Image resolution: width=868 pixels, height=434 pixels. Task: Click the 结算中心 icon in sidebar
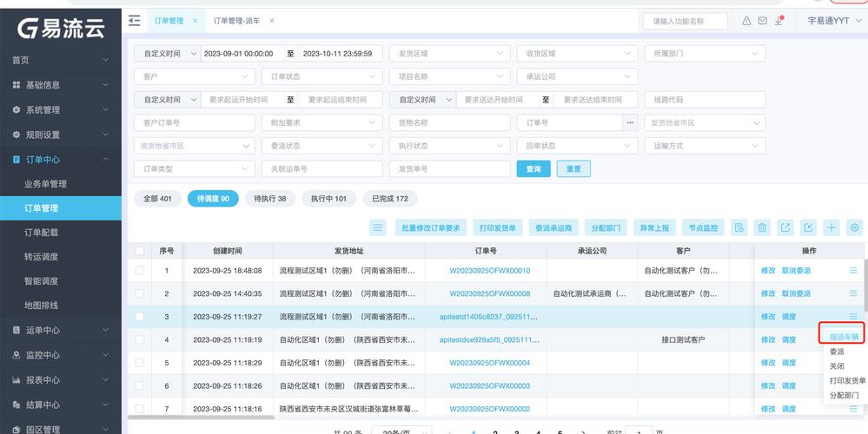point(16,405)
